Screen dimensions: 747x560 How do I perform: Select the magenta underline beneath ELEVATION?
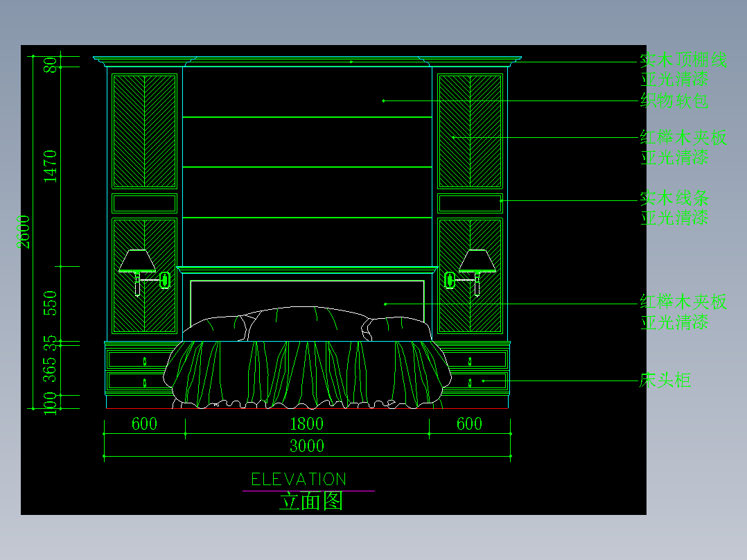[309, 491]
